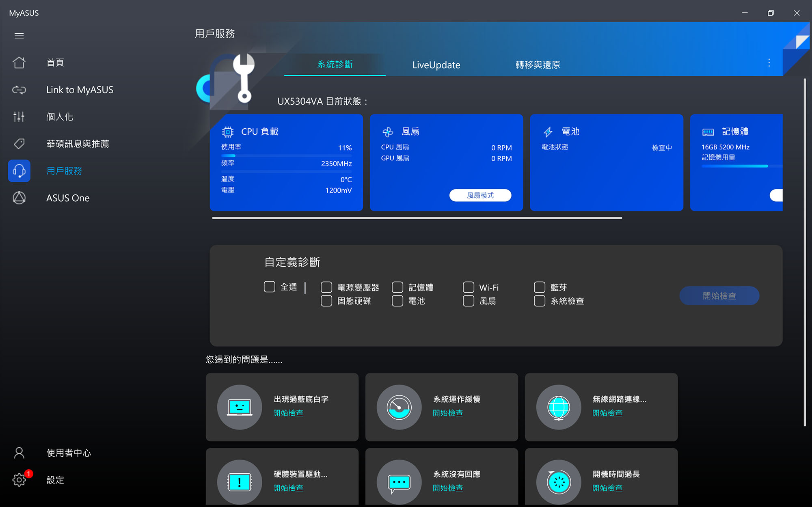Viewport: 812px width, 507px height.
Task: Open user center via person icon
Action: (19, 453)
